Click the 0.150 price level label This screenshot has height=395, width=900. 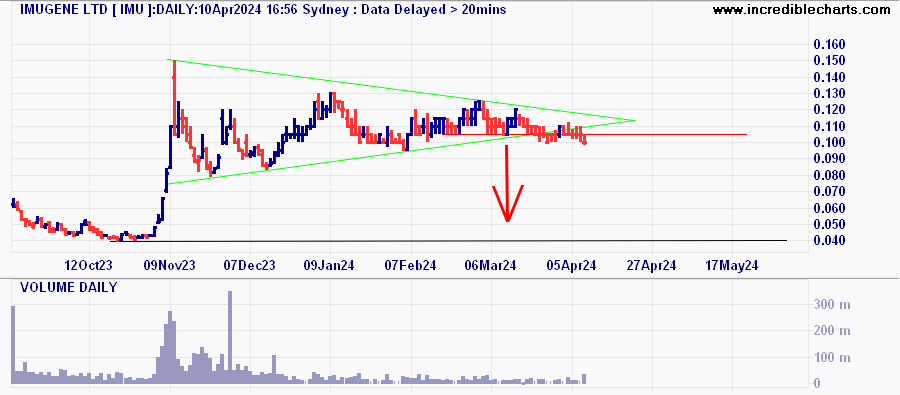pyautogui.click(x=829, y=61)
